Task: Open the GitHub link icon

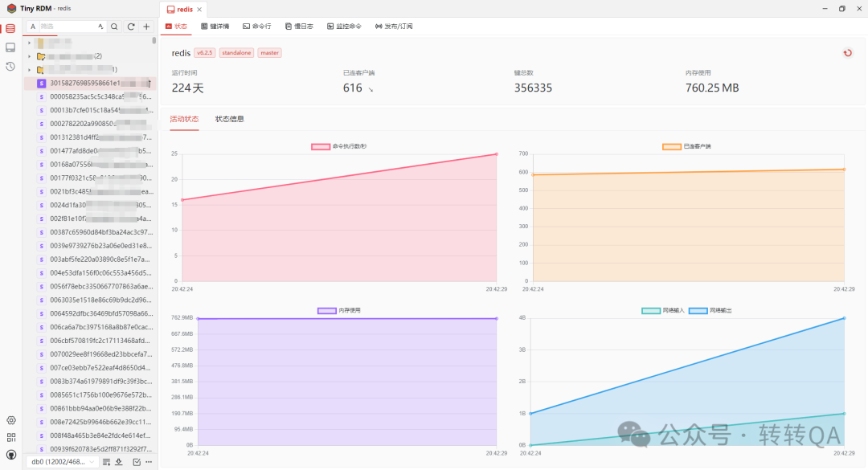Action: [11, 455]
